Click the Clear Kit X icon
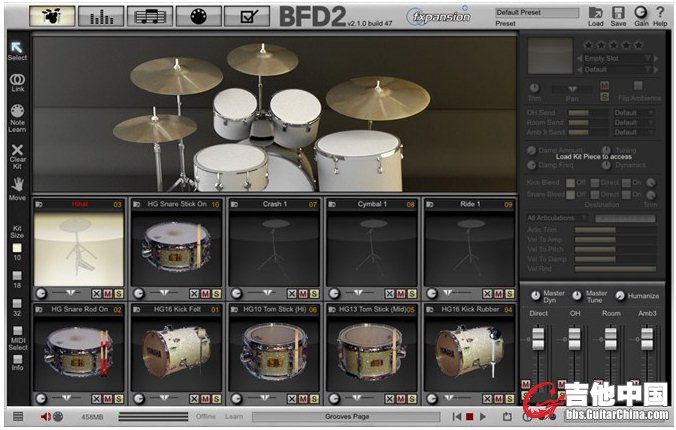This screenshot has height=430, width=676. pos(17,150)
